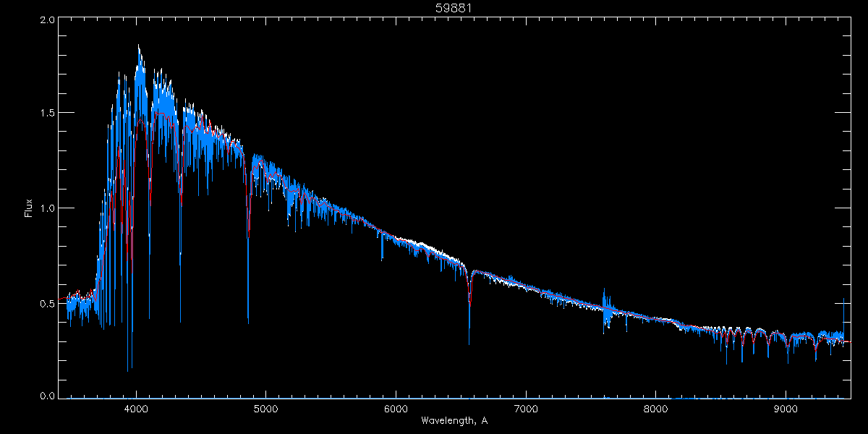The image size is (868, 434).
Task: Select the 6000 wavelength tick label
Action: [396, 408]
